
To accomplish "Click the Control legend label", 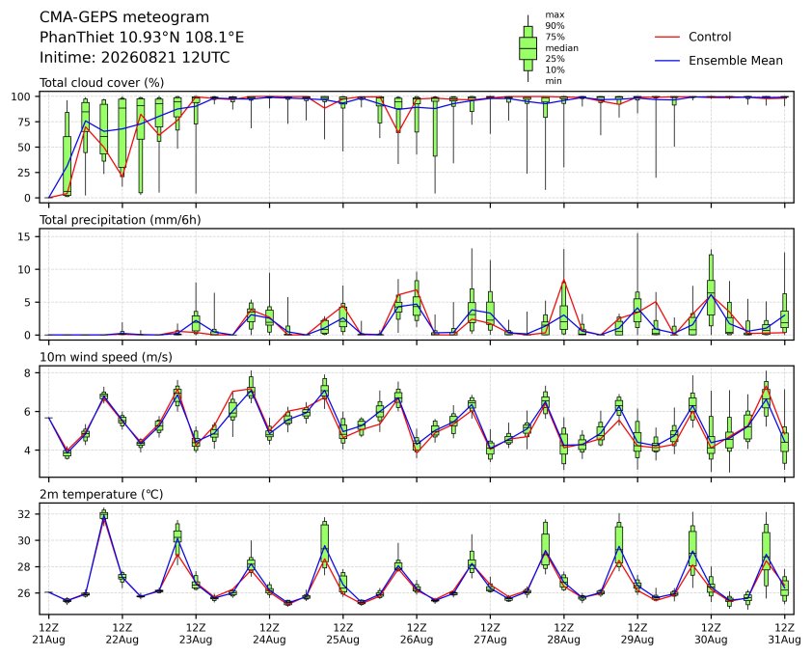I will tap(710, 37).
